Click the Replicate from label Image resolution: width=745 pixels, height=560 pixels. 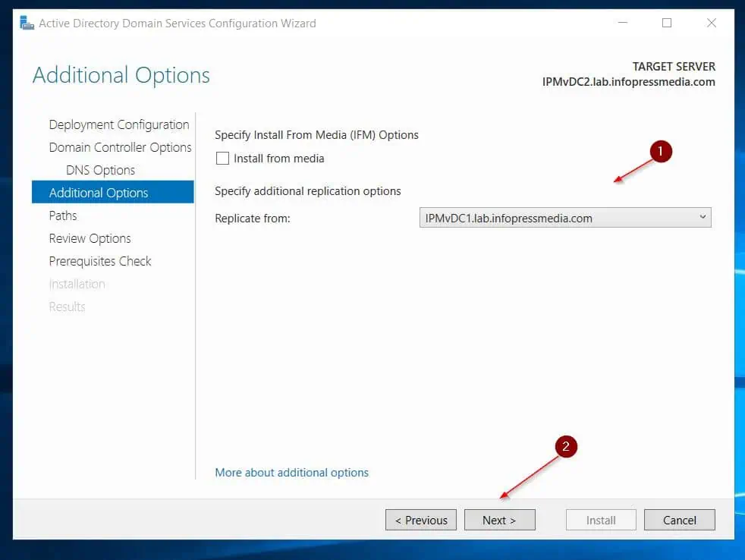253,219
